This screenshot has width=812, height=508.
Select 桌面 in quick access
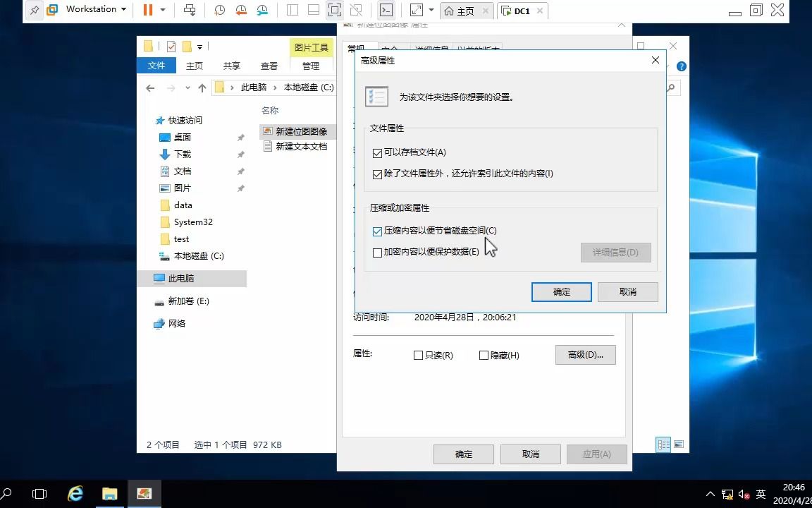(x=183, y=138)
